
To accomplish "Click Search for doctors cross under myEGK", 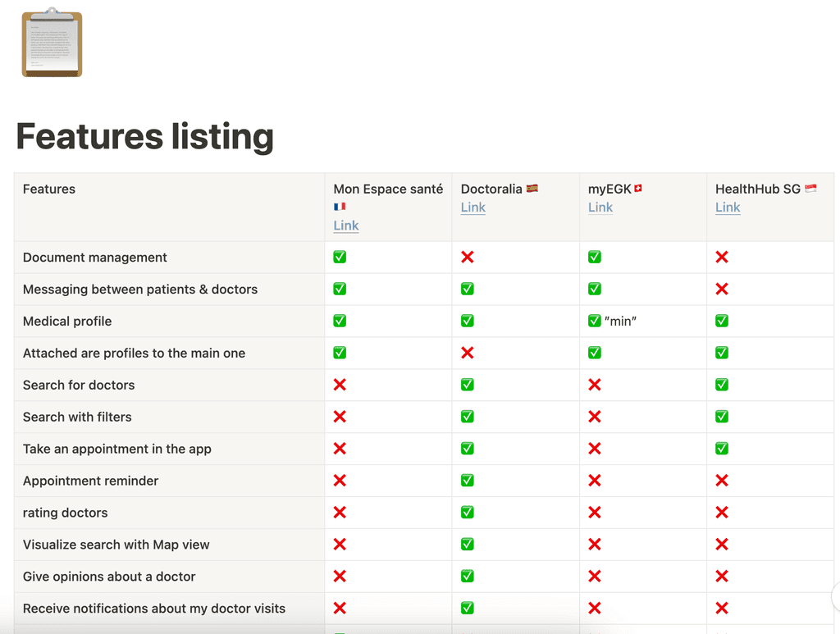I will tap(595, 385).
